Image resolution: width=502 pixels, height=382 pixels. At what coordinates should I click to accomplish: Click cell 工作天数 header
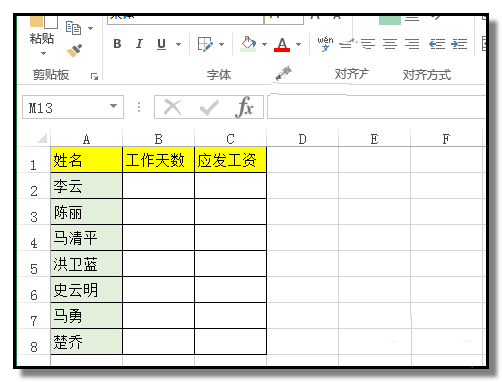(158, 160)
